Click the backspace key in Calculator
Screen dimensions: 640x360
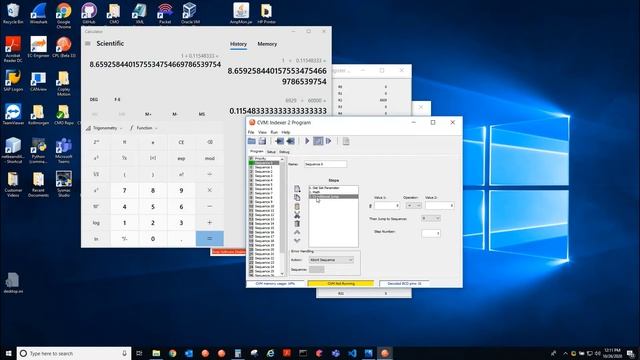[210, 142]
